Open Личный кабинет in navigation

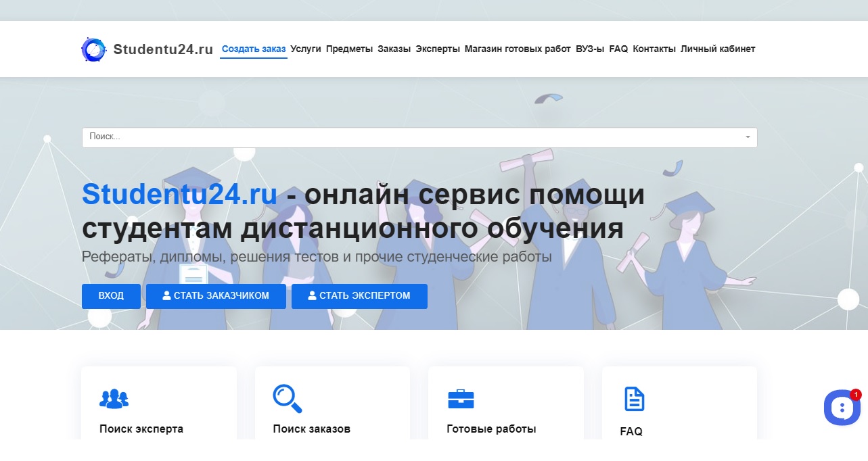click(x=718, y=49)
